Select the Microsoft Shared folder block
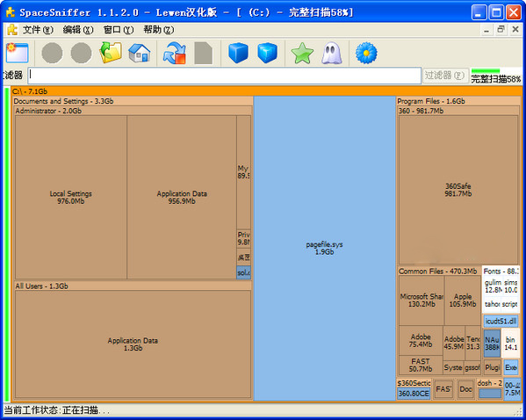This screenshot has width=526, height=420. tap(422, 301)
